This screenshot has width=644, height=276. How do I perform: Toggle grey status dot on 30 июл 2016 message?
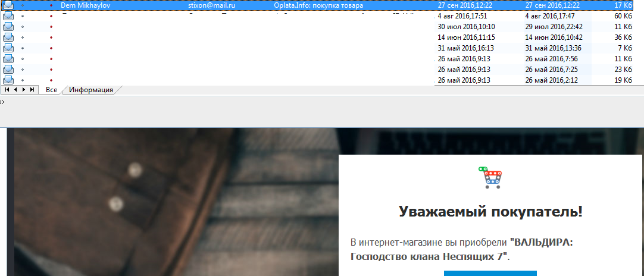23,27
